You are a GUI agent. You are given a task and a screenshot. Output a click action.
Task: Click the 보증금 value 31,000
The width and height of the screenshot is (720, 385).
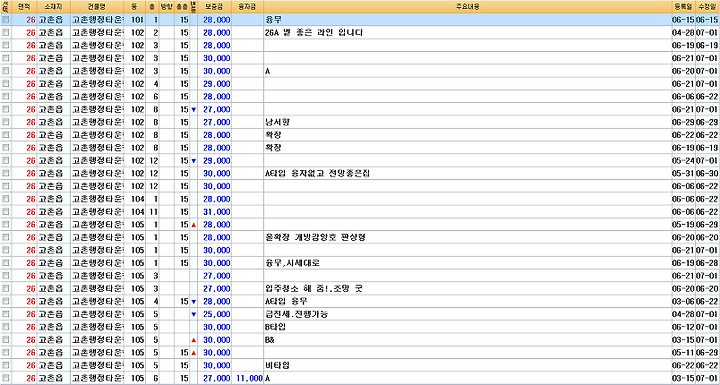[216, 212]
